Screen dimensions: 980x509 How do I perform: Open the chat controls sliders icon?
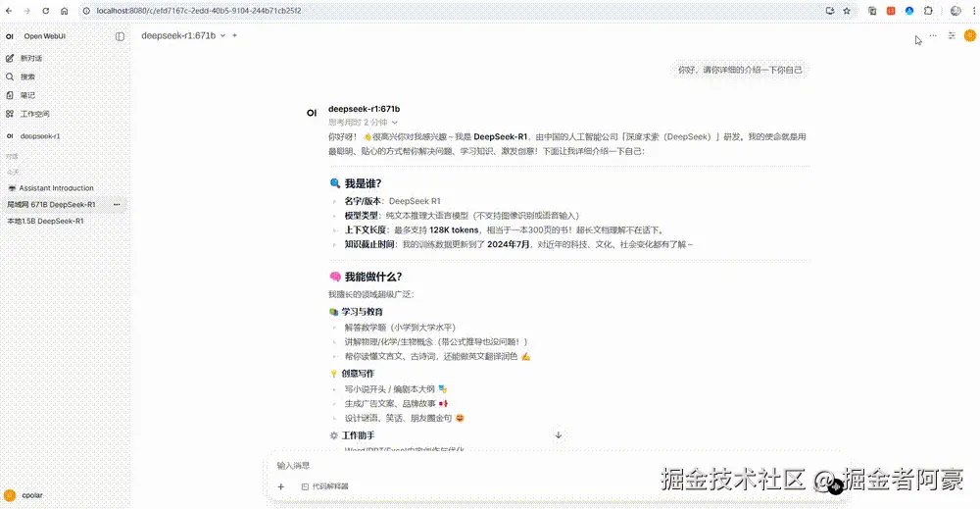tap(952, 35)
